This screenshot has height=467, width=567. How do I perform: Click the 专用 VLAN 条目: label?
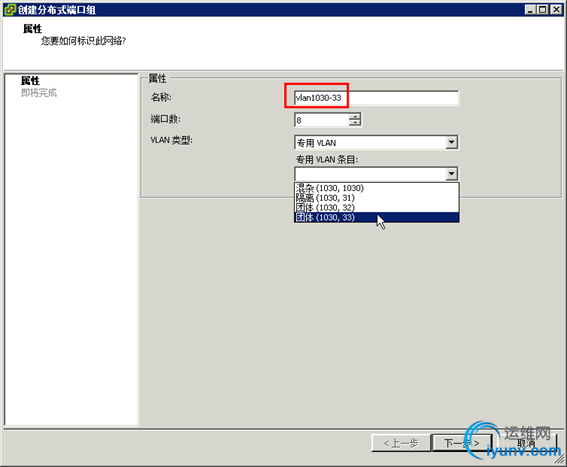coord(327,160)
